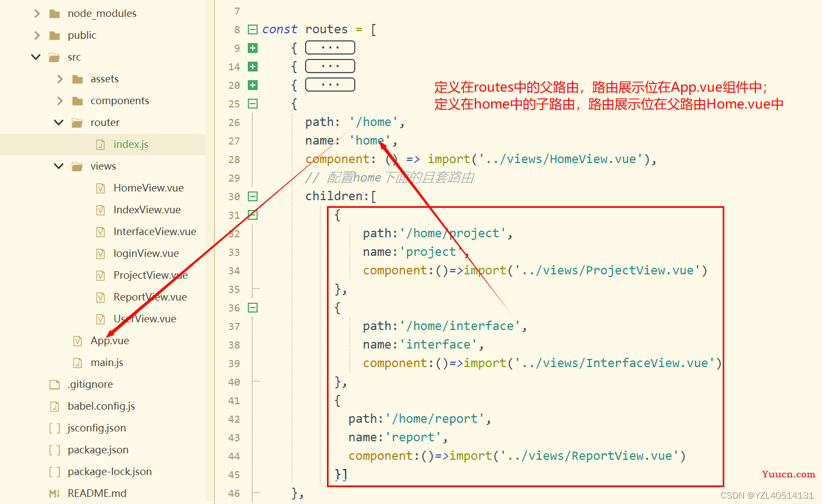This screenshot has width=822, height=504.
Task: Open README.md from the file tree
Action: pyautogui.click(x=97, y=494)
